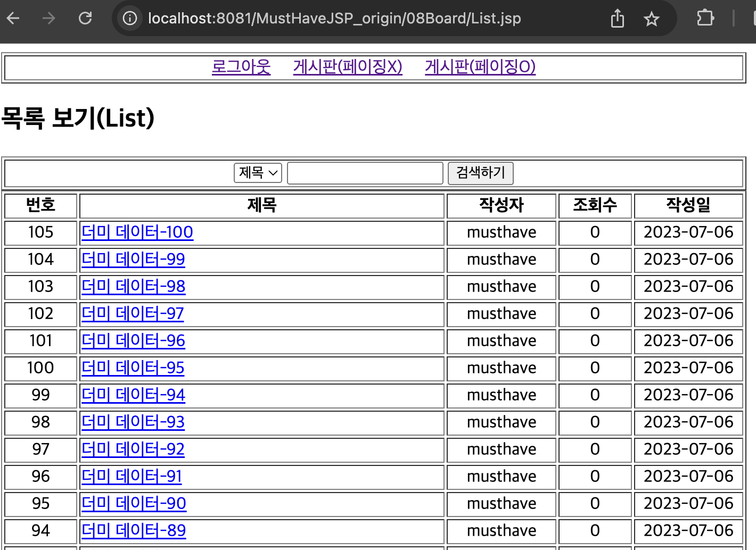
Task: Click musthave author in row 102
Action: 502,314
